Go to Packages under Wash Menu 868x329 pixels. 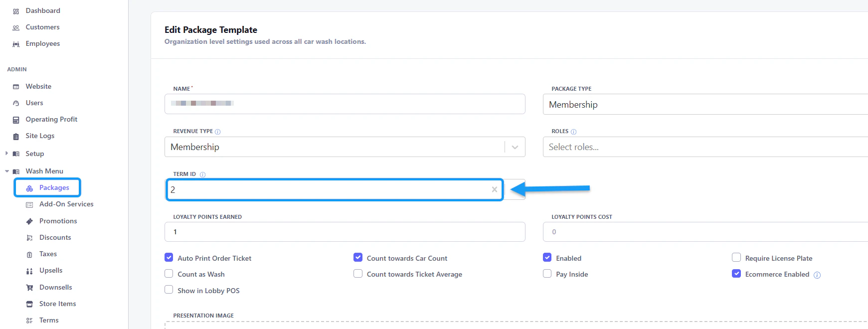[x=54, y=188]
